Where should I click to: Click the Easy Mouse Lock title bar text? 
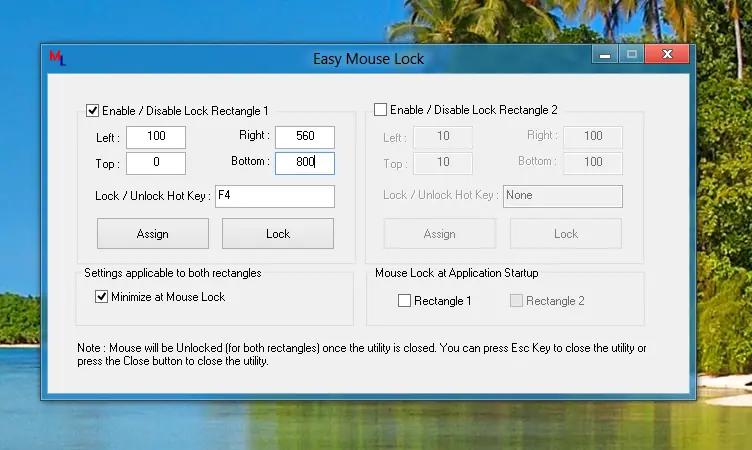pos(368,59)
